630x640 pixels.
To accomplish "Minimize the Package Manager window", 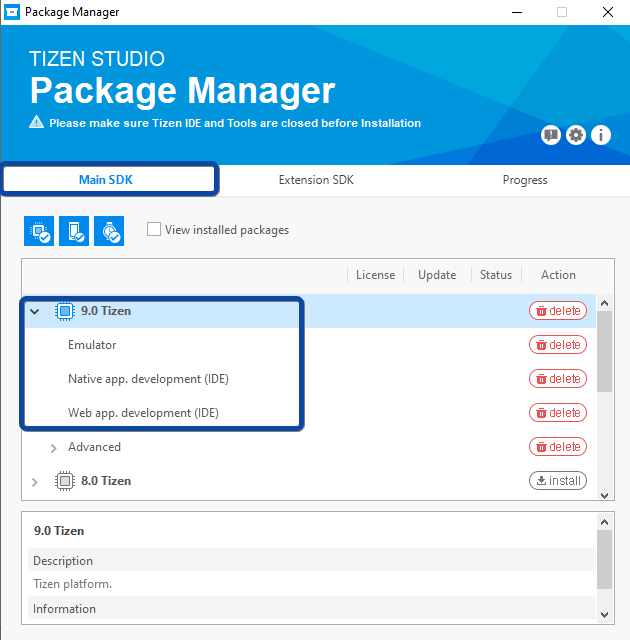I will [517, 12].
